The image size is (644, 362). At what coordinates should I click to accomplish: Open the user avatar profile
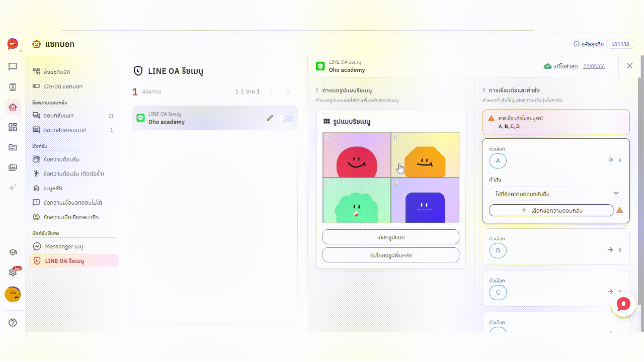13,294
